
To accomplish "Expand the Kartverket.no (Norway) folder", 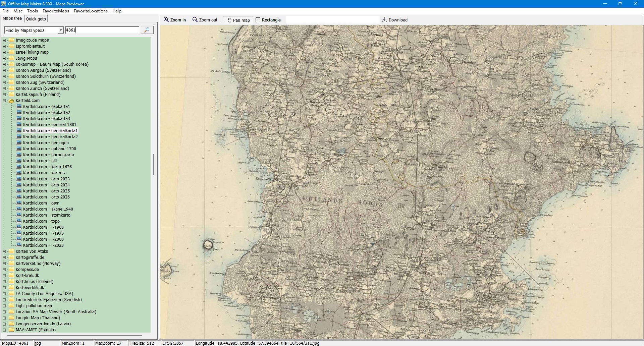I will [4, 264].
